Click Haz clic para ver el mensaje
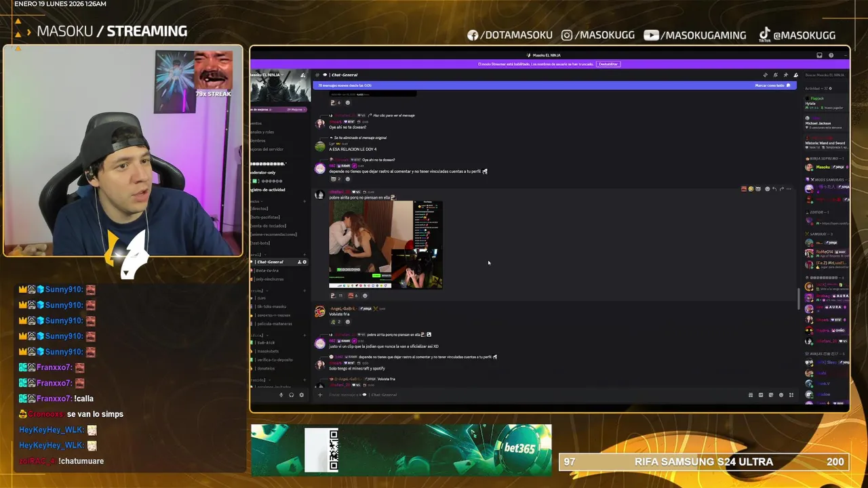The width and height of the screenshot is (868, 488). 393,115
